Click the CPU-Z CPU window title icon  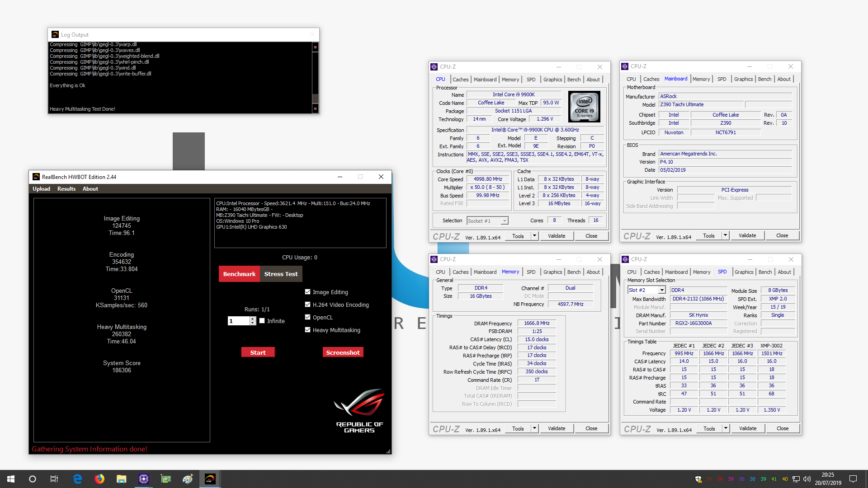pyautogui.click(x=434, y=67)
